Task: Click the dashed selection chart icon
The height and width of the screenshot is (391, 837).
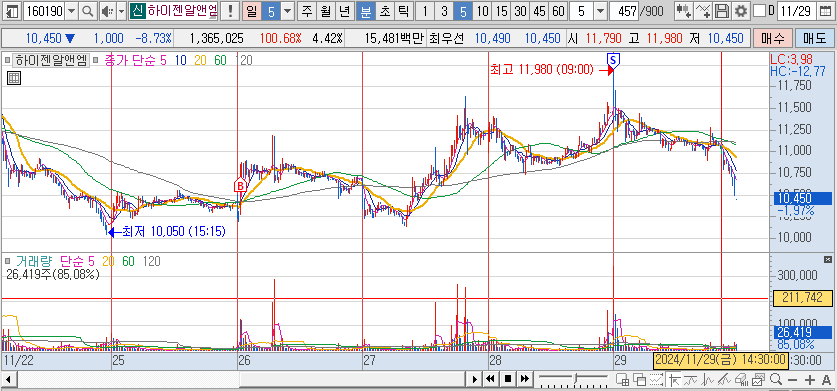Action: pyautogui.click(x=657, y=380)
